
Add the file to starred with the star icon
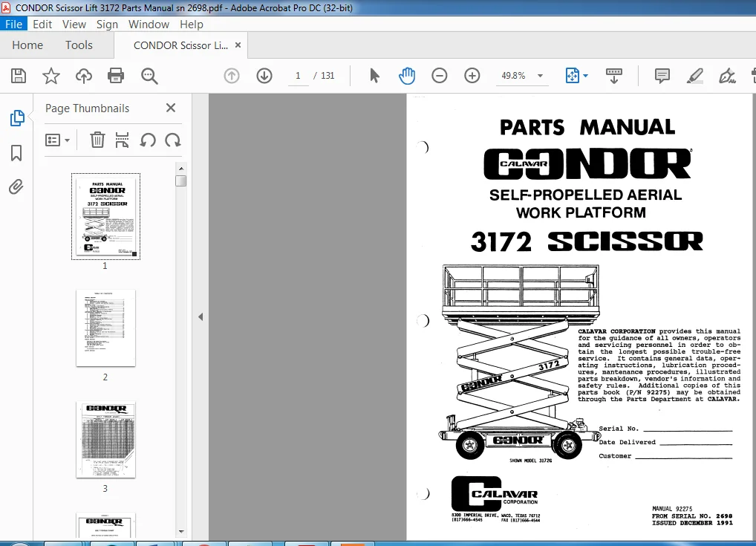pos(51,76)
